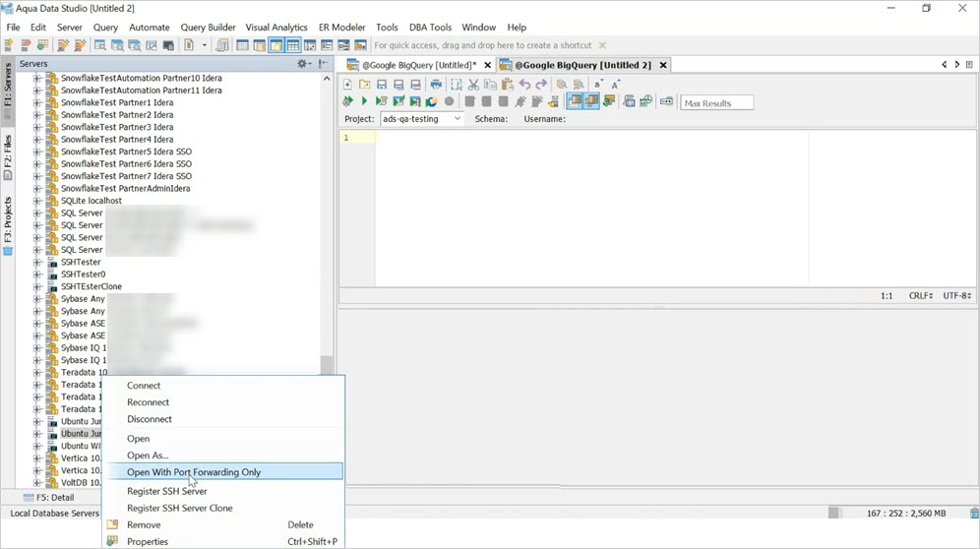Expand the SnowflakeTest Partner1 Idera node
980x549 pixels.
coord(36,102)
